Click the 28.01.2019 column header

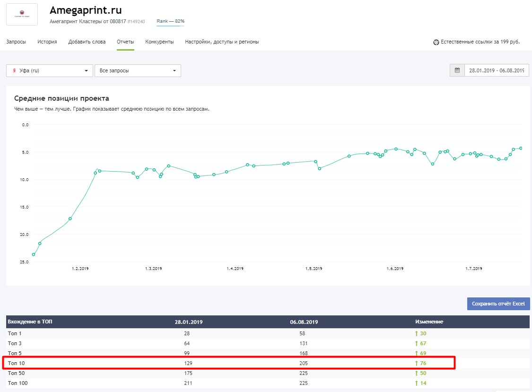click(x=189, y=322)
